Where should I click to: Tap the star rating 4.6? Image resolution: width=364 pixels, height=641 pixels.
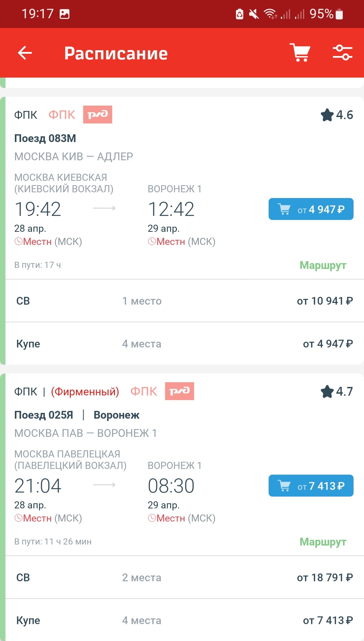tap(336, 115)
